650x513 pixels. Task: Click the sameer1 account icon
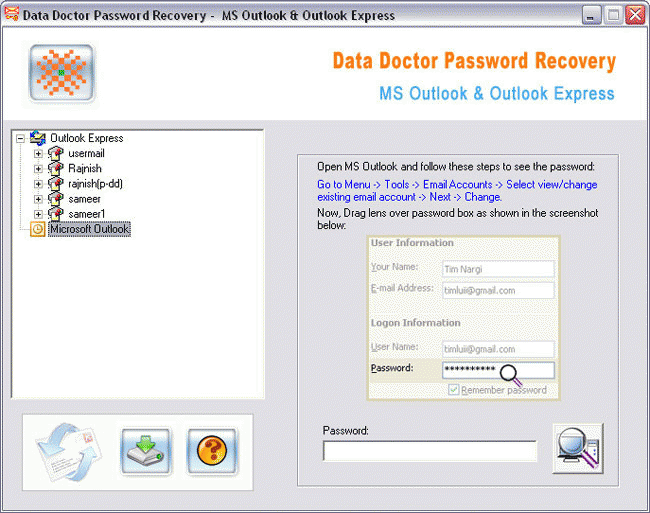point(55,214)
